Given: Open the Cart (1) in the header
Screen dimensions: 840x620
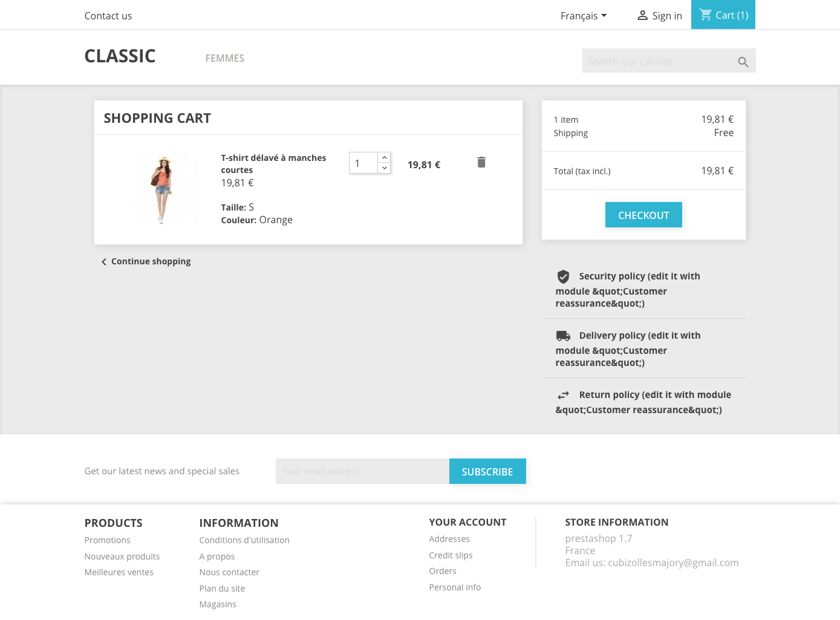Looking at the screenshot, I should pos(723,15).
